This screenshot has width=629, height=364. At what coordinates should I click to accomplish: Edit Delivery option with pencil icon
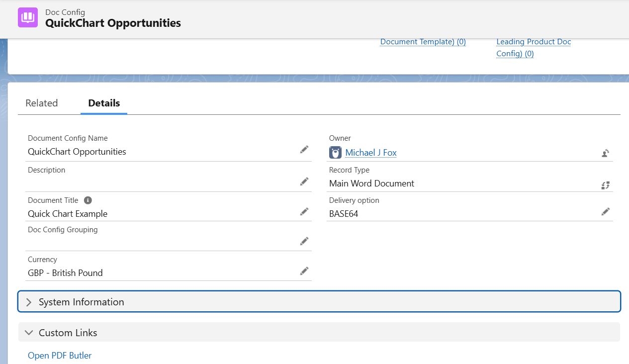tap(605, 212)
